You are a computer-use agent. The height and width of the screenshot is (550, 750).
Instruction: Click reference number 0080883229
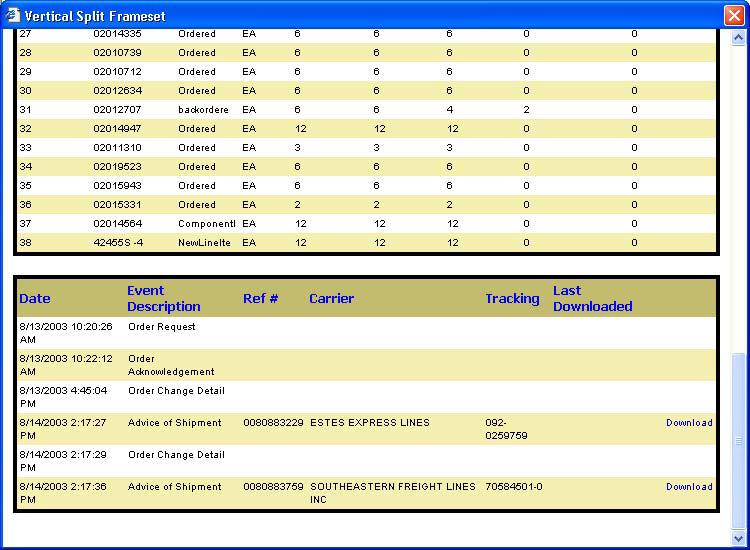click(272, 423)
